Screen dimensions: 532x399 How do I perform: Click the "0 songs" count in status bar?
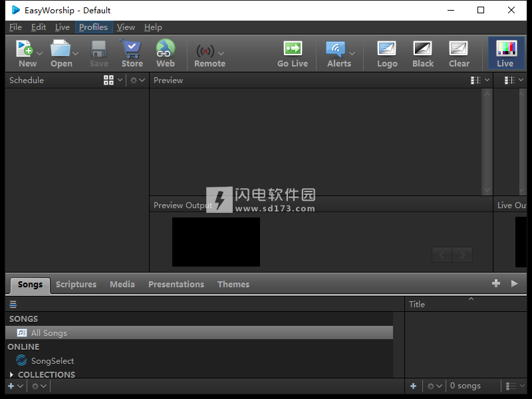[465, 386]
